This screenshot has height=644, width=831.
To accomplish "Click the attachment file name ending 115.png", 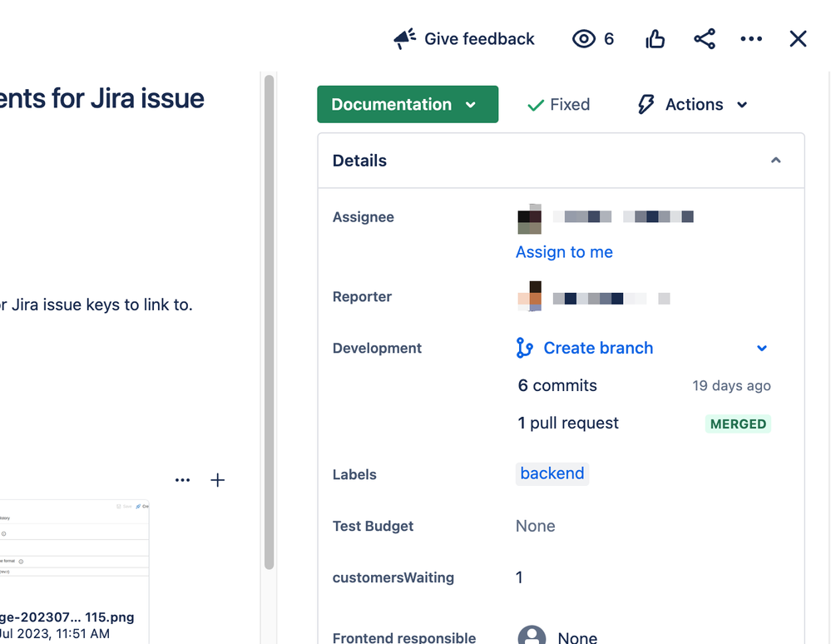I will (67, 617).
